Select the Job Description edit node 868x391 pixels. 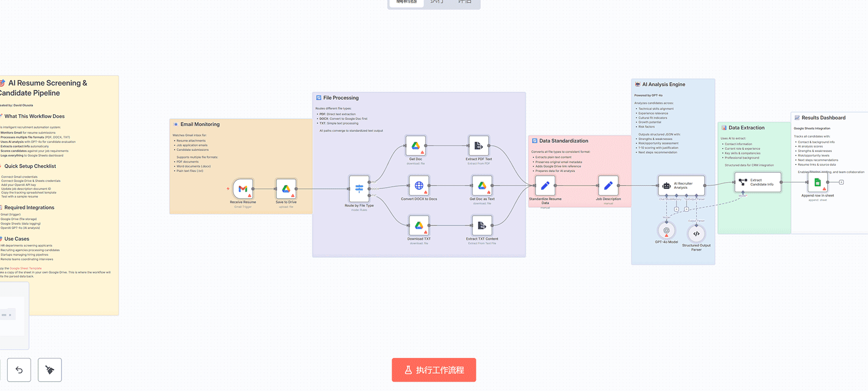tap(608, 186)
